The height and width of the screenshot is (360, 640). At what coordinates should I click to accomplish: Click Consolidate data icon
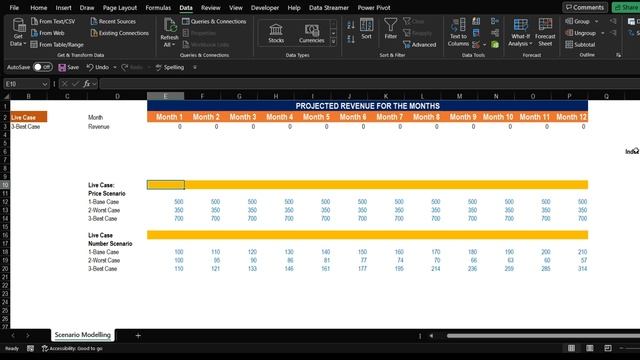coord(495,21)
